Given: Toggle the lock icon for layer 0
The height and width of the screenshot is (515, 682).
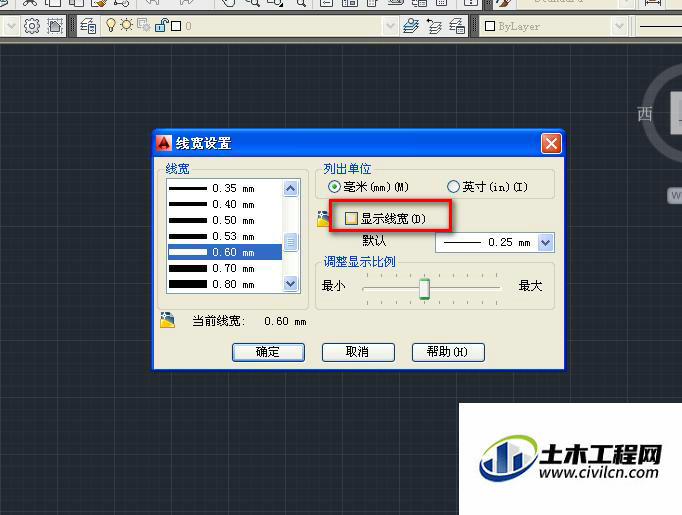Looking at the screenshot, I should pos(161,25).
